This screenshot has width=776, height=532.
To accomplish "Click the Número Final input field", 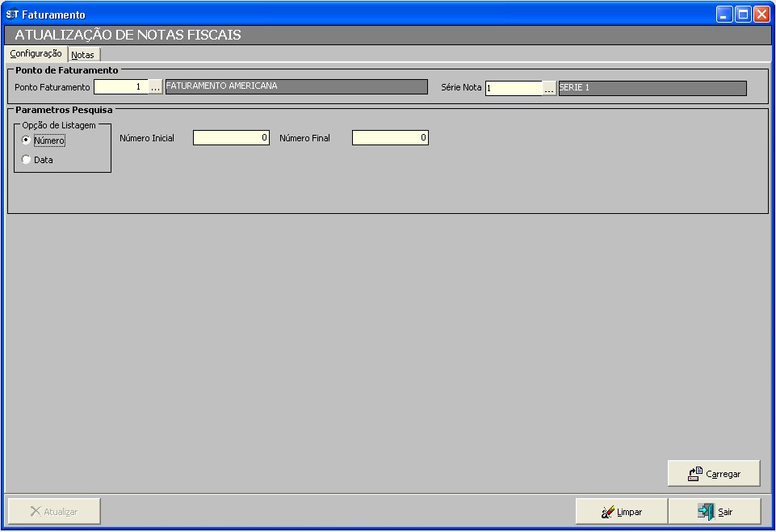I will pos(390,138).
